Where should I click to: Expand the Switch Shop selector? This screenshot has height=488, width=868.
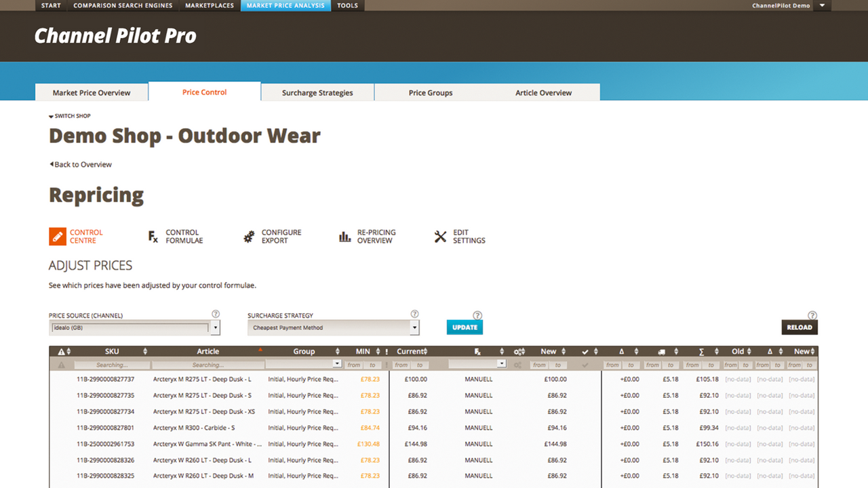click(70, 116)
